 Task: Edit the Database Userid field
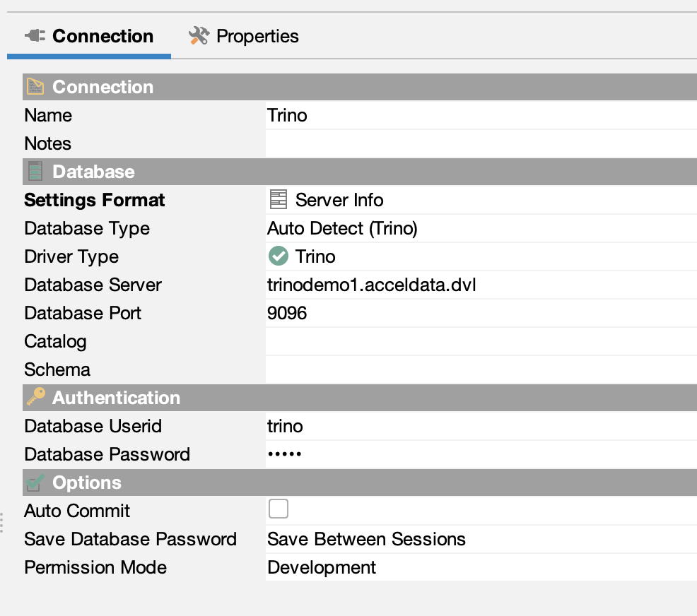(481, 426)
